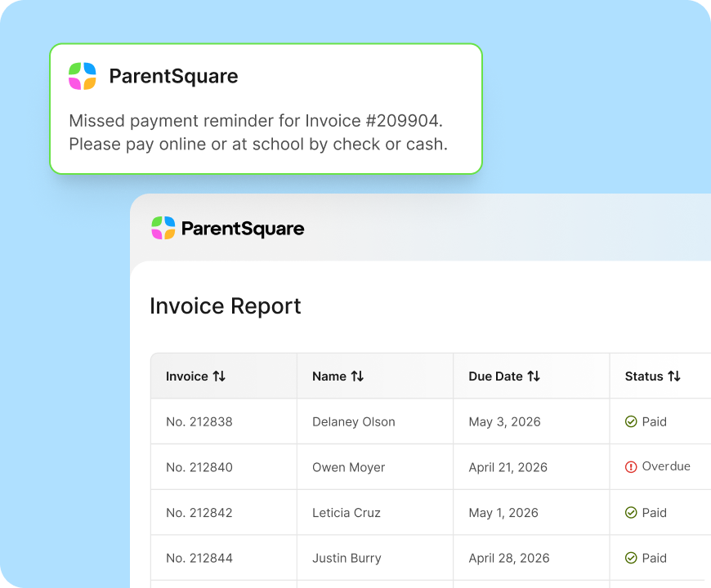Click the ParentSquare logo icon in notification card
The width and height of the screenshot is (711, 588).
82,76
